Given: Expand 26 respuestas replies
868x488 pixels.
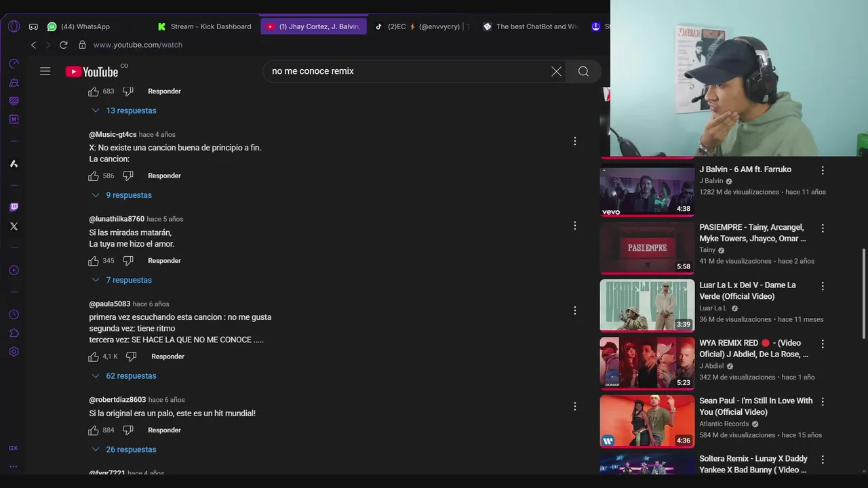Looking at the screenshot, I should [124, 449].
